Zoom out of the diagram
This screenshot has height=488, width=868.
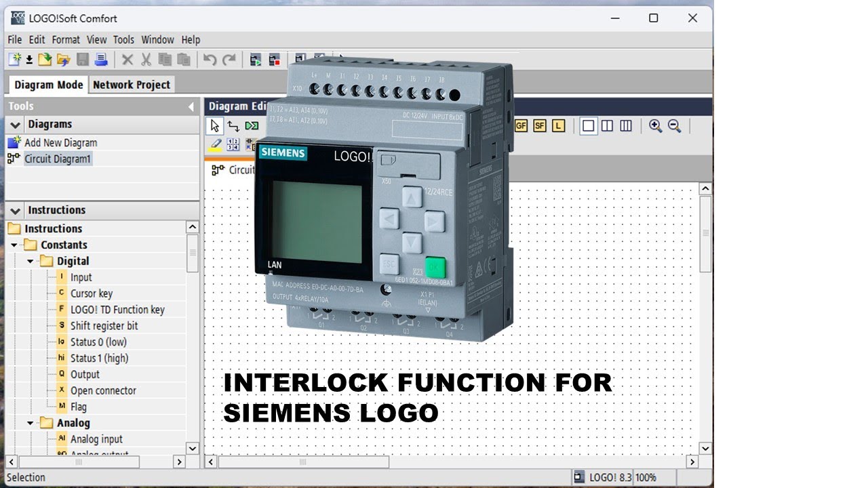click(x=674, y=125)
